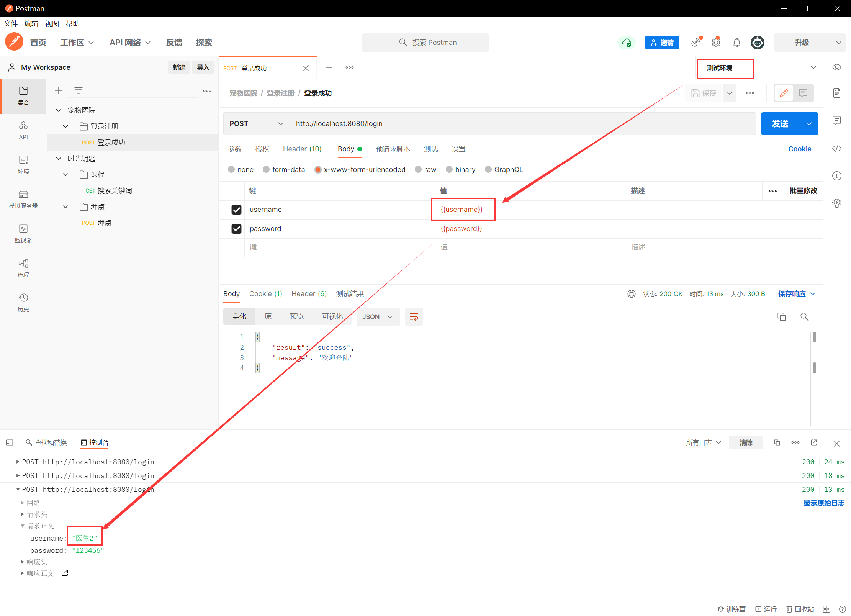Open the 编辑 menu in the menu bar
This screenshot has height=616, width=851.
tap(31, 24)
